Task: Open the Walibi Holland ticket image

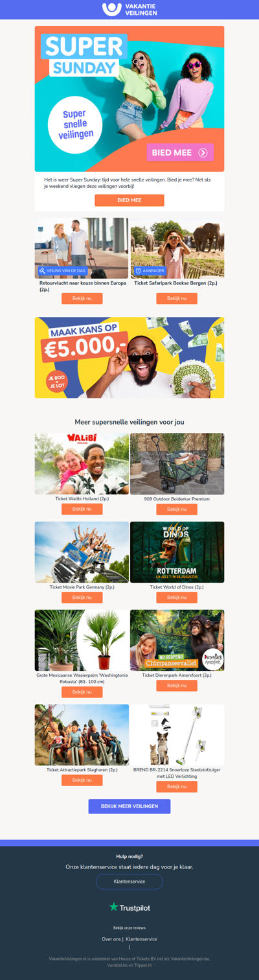Action: tap(82, 464)
